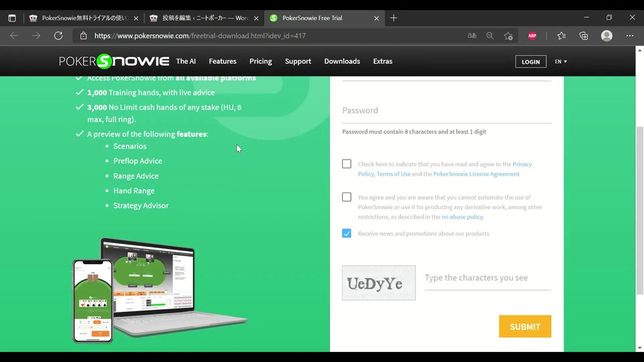Switch to the PokerSnowie無料トライアル tab
Viewport: 644px width, 362px height.
tap(85, 18)
